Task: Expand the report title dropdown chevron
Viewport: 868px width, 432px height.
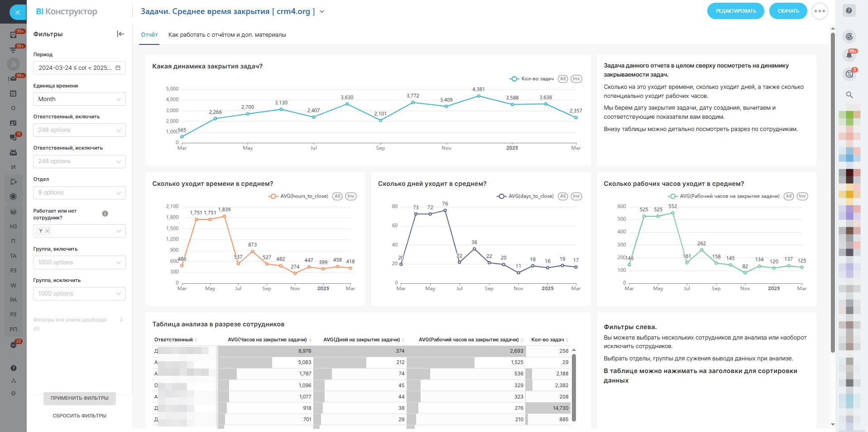Action: coord(322,12)
